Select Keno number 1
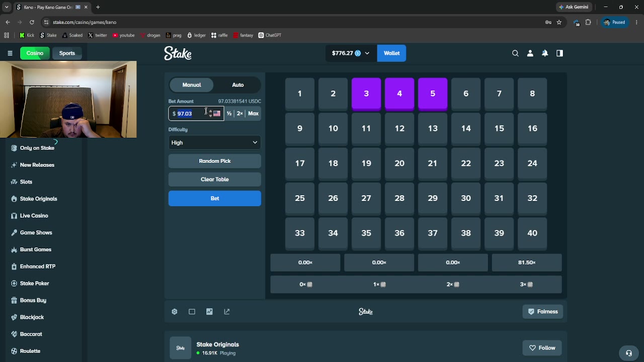Viewport: 644px width, 362px height. (300, 94)
